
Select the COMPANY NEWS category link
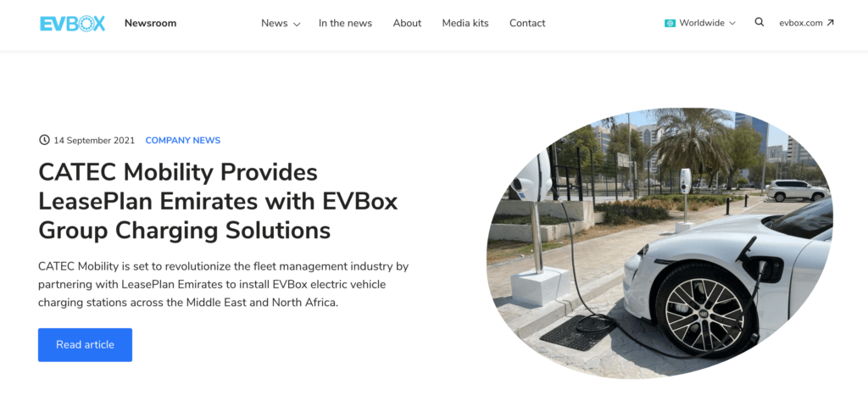click(183, 140)
